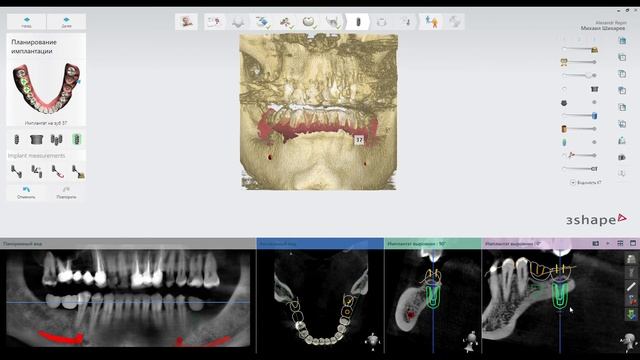This screenshot has height=360, width=640.
Task: Click the slice panel grid icon
Action: 620,243
